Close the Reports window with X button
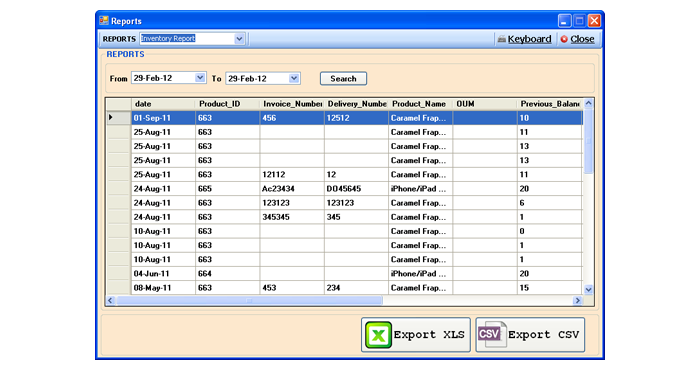Image resolution: width=700 pixels, height=371 pixels. [x=594, y=21]
